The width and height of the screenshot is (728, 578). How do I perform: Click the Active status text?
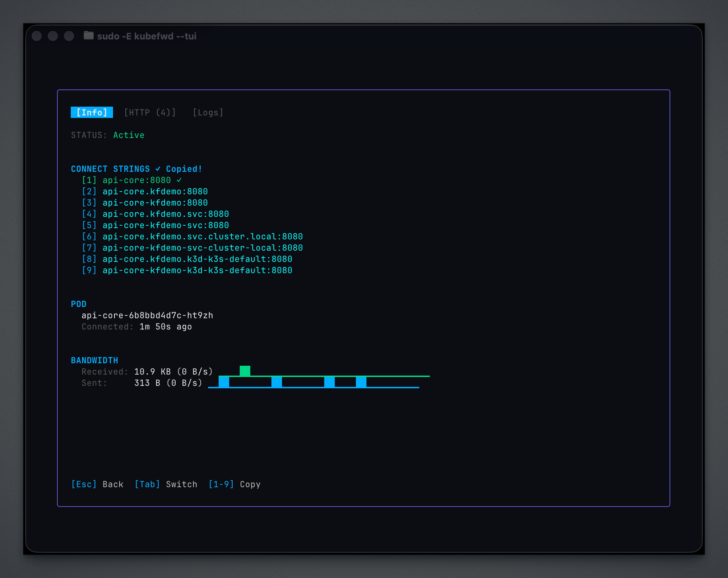pyautogui.click(x=128, y=135)
